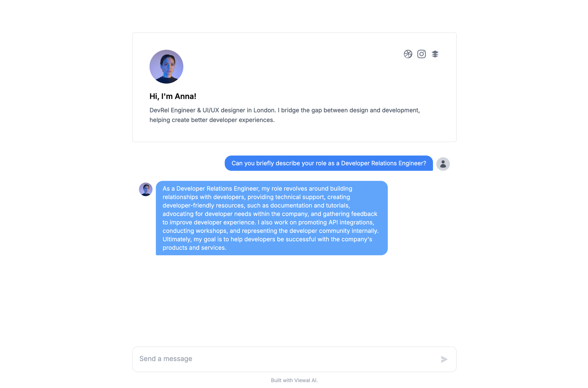Image resolution: width=588 pixels, height=388 pixels.
Task: Click Anna's long reply message bubble
Action: coord(272,218)
